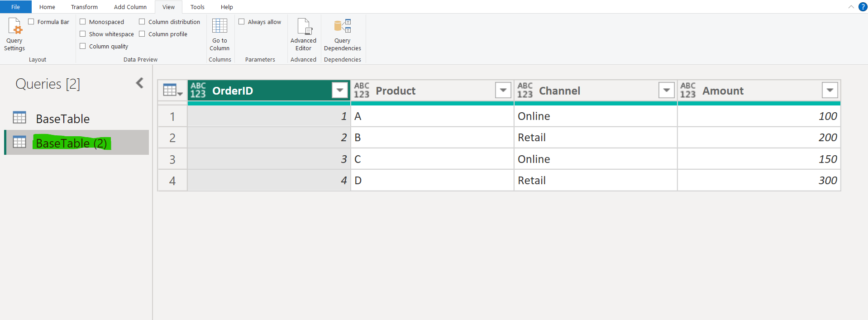This screenshot has height=320, width=868.
Task: Enable the Formula Bar checkbox
Action: (x=31, y=22)
